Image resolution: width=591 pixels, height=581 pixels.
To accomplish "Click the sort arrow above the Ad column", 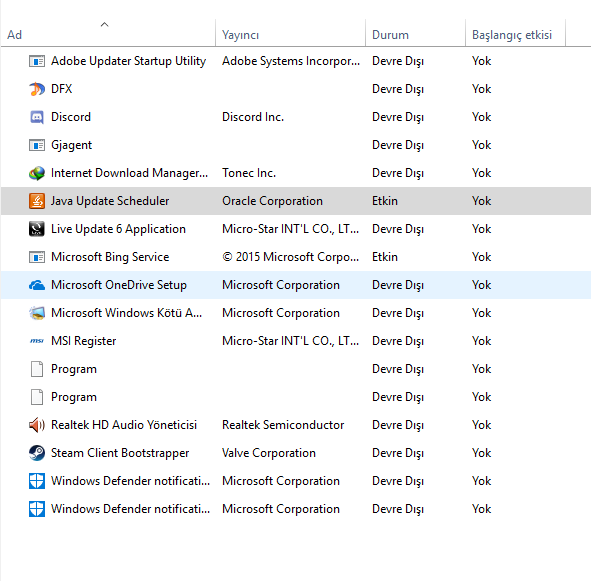I will [x=104, y=25].
